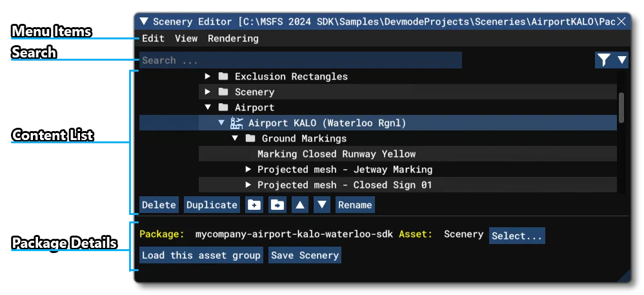Open the View menu
The width and height of the screenshot is (644, 295).
pyautogui.click(x=186, y=39)
